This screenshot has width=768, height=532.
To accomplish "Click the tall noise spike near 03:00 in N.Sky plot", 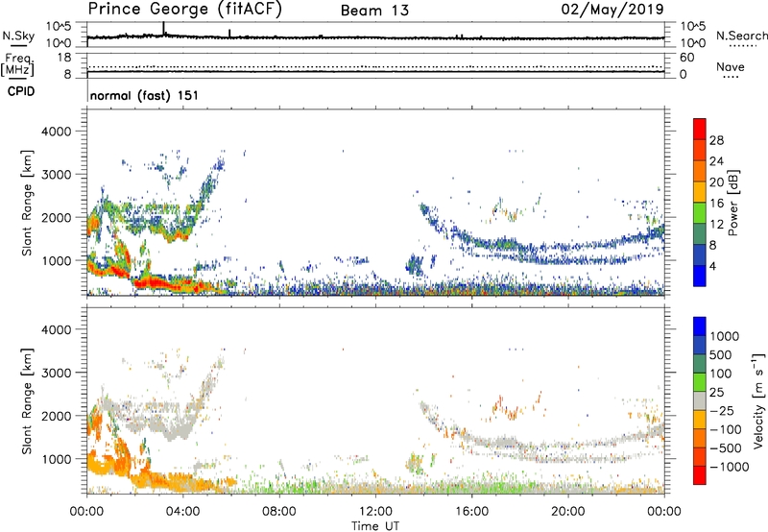I will (163, 29).
